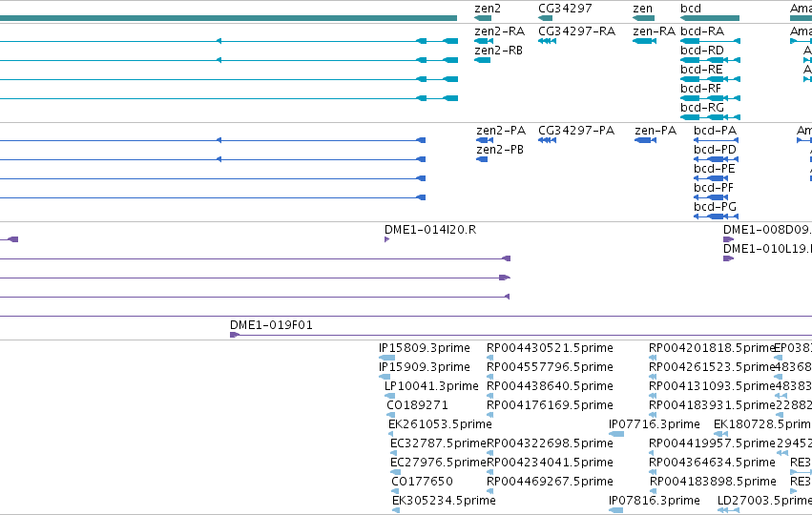Select protein zen-PA
This screenshot has width=812, height=515.
point(656,131)
